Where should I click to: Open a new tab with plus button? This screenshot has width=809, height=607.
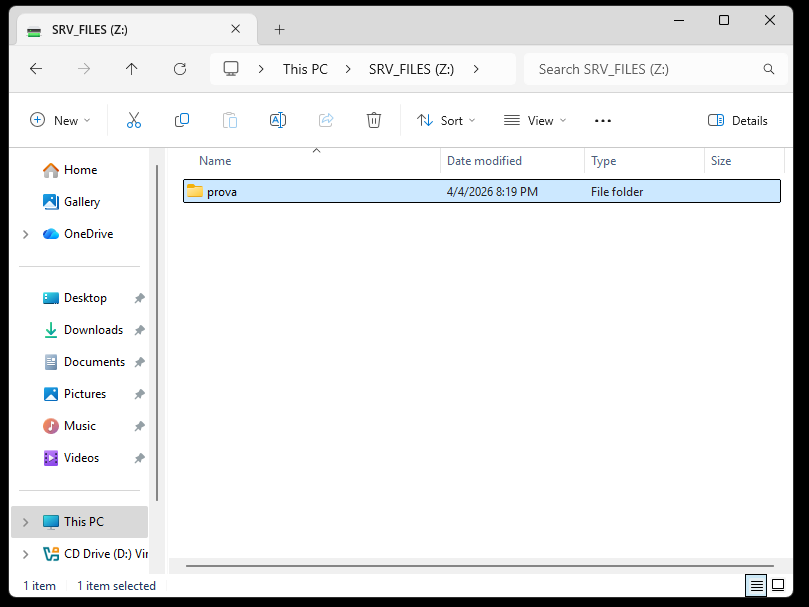(x=280, y=30)
